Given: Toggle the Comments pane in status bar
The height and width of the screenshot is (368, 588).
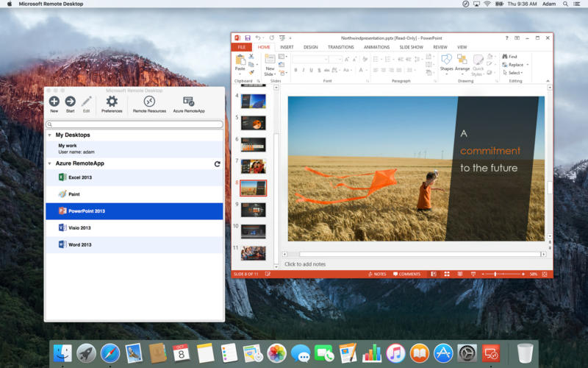Looking at the screenshot, I should 406,274.
